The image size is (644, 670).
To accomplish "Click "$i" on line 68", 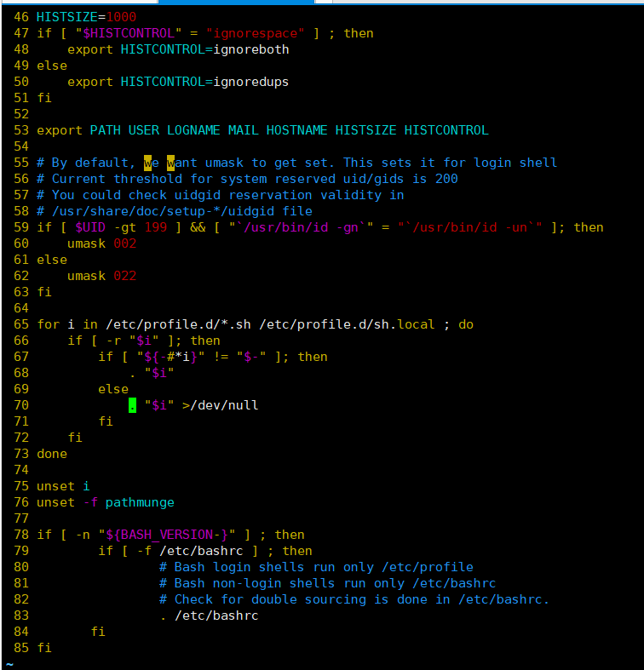I will click(159, 373).
